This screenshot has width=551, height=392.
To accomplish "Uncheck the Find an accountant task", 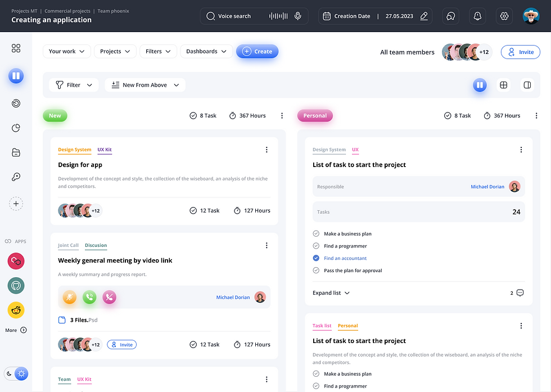I will 316,258.
